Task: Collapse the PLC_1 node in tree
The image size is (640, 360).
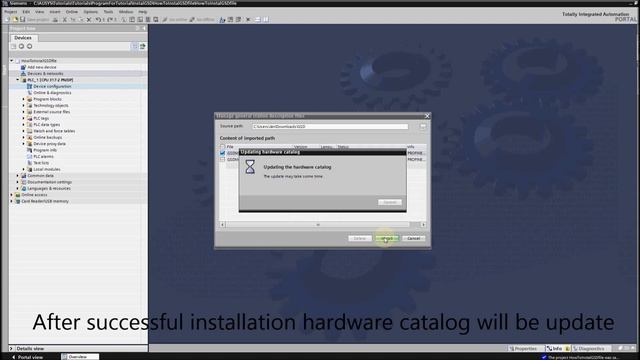Action: pyautogui.click(x=18, y=80)
